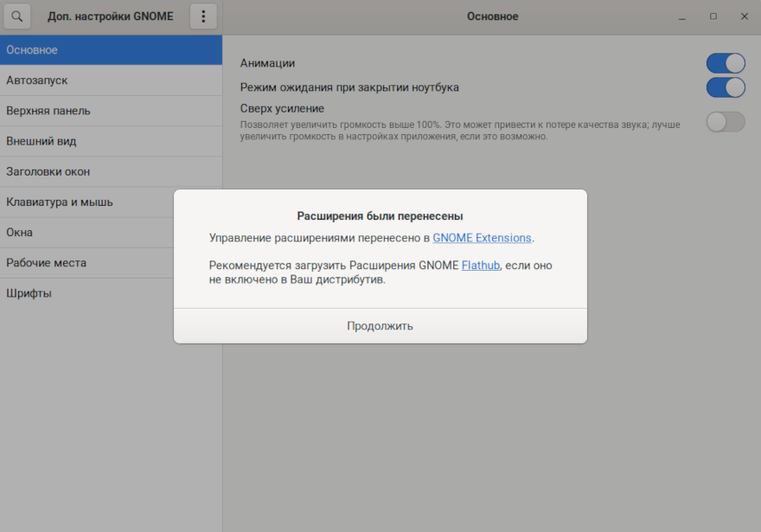Open the Окна section
The width and height of the screenshot is (761, 532).
click(86, 233)
